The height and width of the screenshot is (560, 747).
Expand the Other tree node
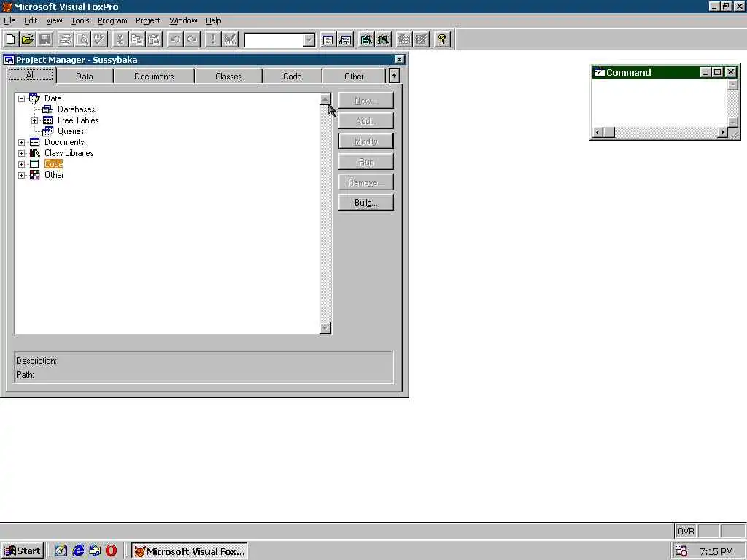pos(21,175)
